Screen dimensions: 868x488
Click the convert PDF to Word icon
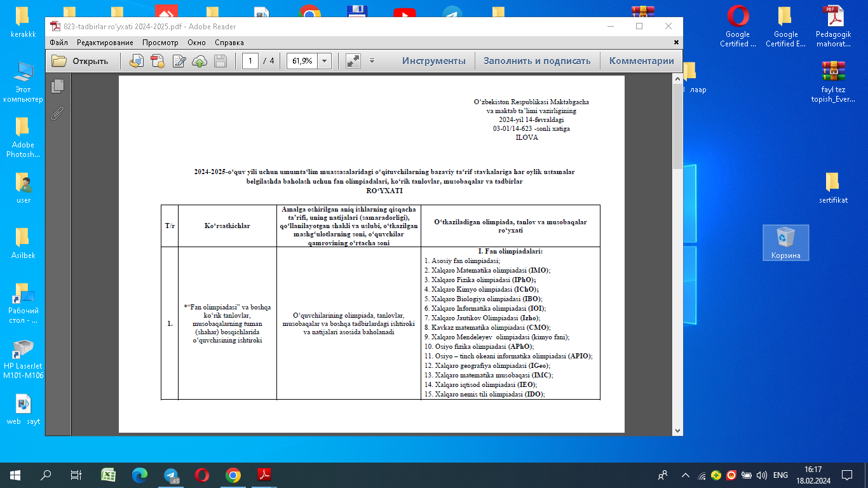pos(136,61)
